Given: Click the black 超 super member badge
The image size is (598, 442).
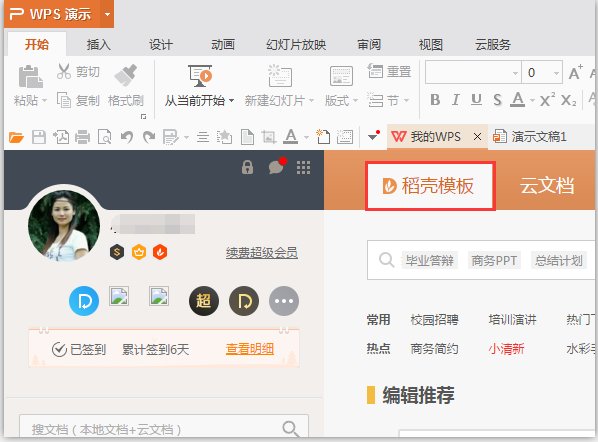Looking at the screenshot, I should pyautogui.click(x=204, y=301).
